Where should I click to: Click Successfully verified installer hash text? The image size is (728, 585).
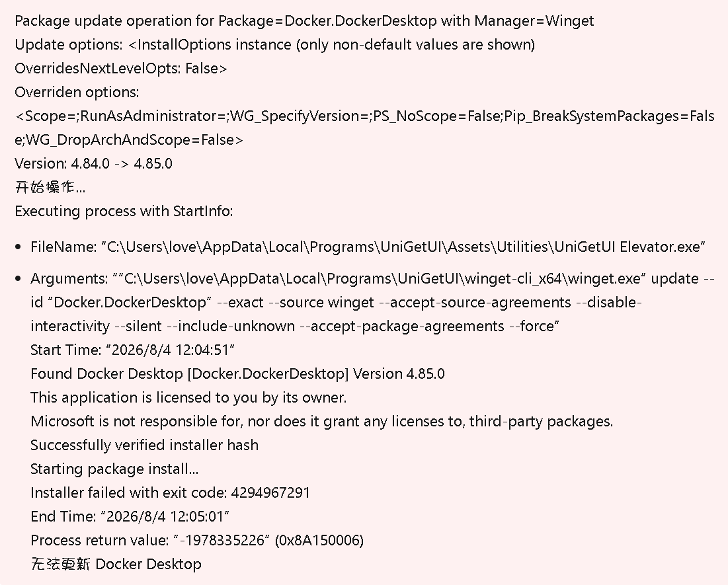[x=144, y=446]
